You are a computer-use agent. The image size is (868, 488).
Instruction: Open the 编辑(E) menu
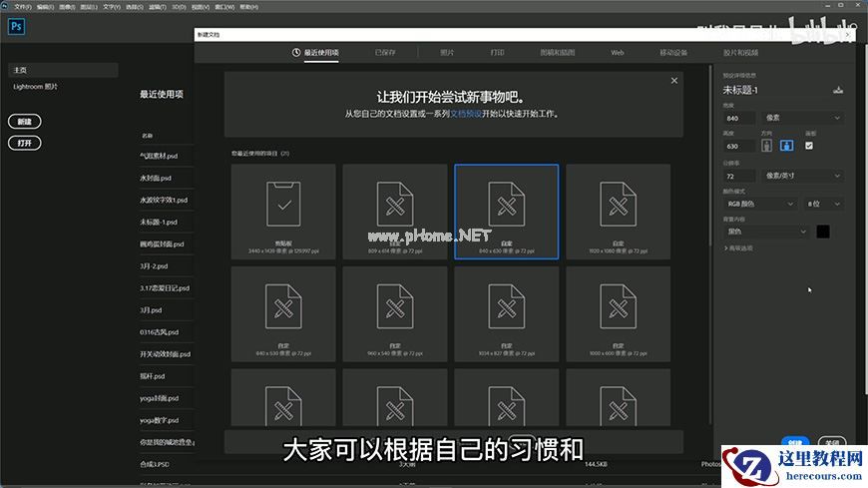pos(45,7)
